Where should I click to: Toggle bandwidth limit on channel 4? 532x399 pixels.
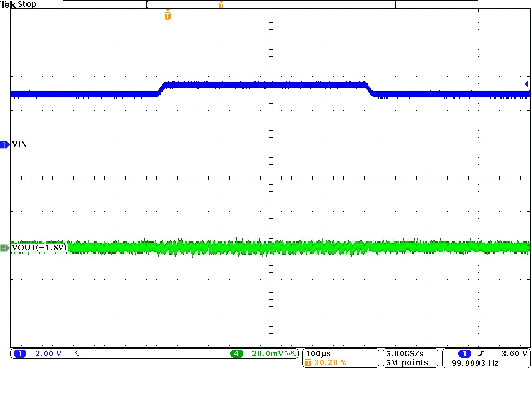pos(295,353)
